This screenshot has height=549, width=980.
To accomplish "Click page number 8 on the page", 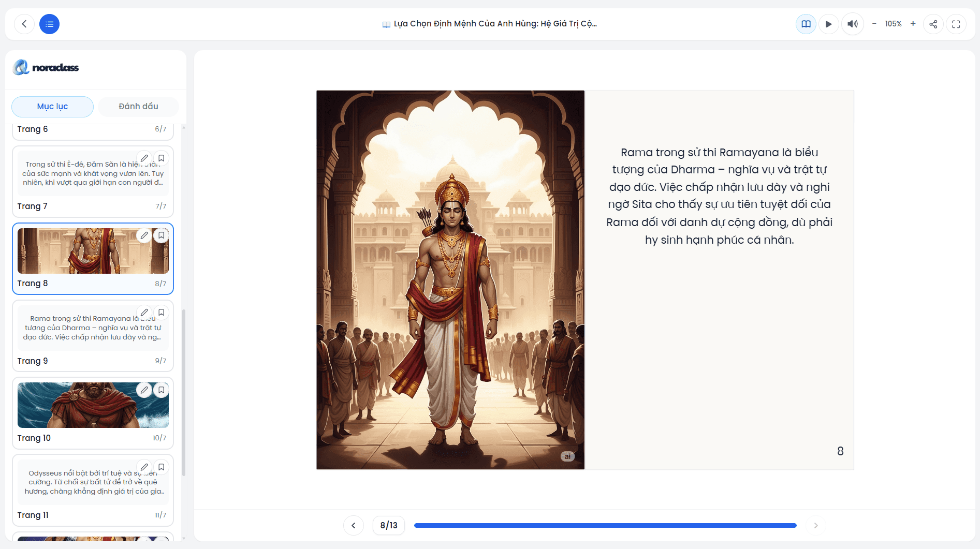I will (x=840, y=451).
